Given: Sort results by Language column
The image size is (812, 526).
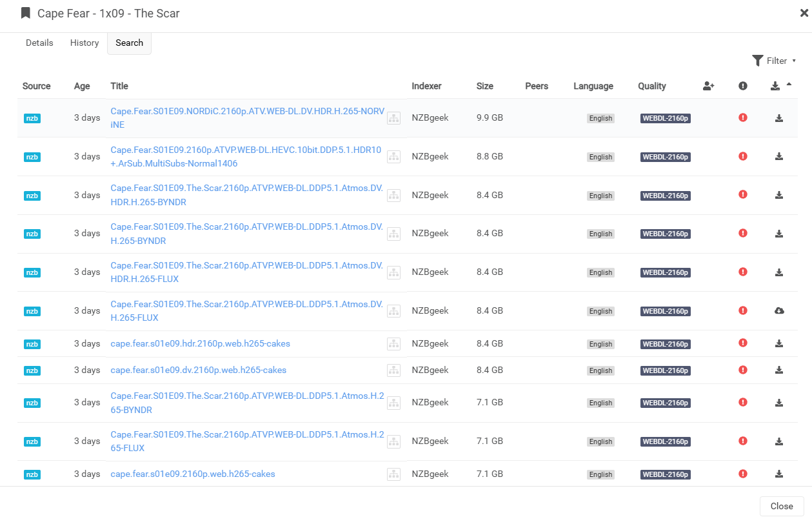Looking at the screenshot, I should tap(593, 86).
